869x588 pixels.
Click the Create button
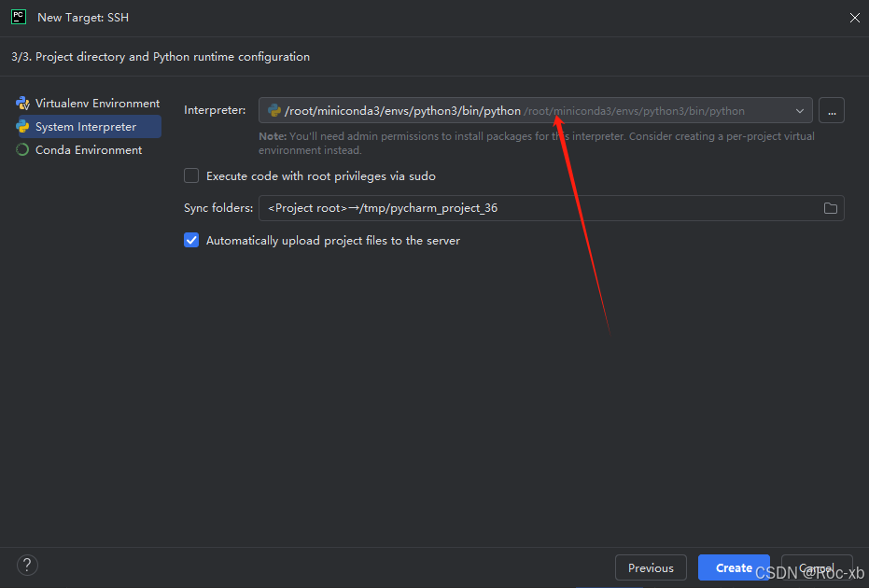pyautogui.click(x=734, y=567)
